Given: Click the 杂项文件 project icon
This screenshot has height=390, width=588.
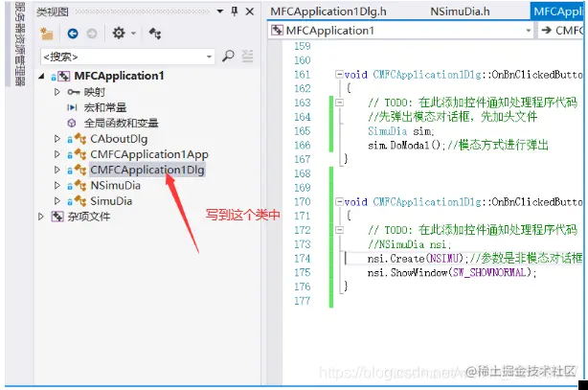Looking at the screenshot, I should (57, 217).
